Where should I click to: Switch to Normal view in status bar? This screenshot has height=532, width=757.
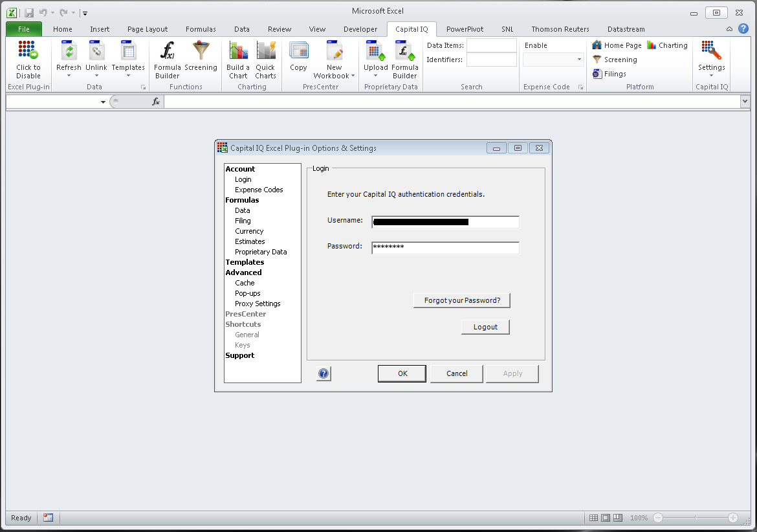click(x=594, y=518)
